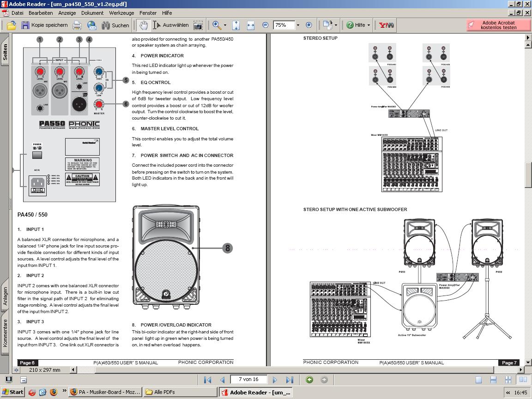Go to the last page

pos(290,380)
